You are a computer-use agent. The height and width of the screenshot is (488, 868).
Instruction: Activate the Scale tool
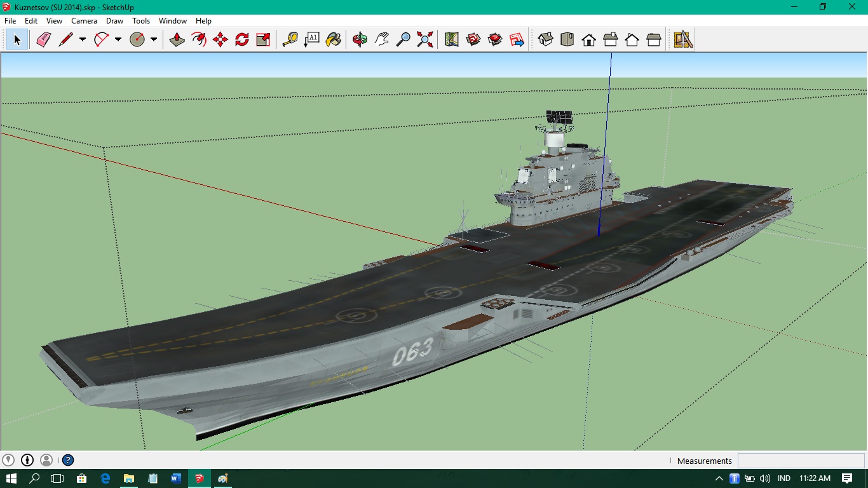point(263,39)
